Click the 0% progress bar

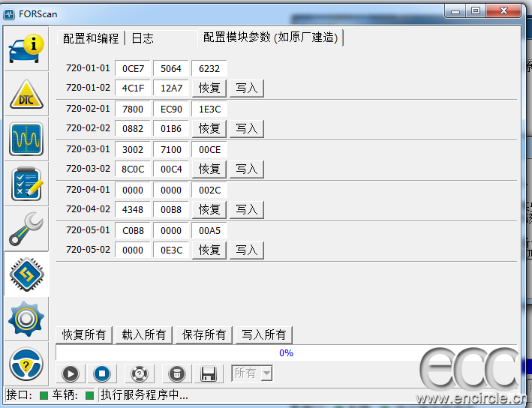(286, 352)
